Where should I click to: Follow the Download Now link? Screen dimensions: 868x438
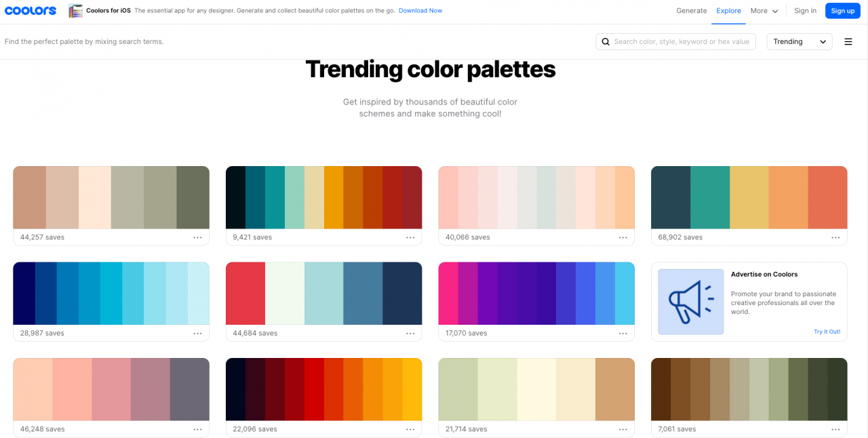tap(420, 11)
